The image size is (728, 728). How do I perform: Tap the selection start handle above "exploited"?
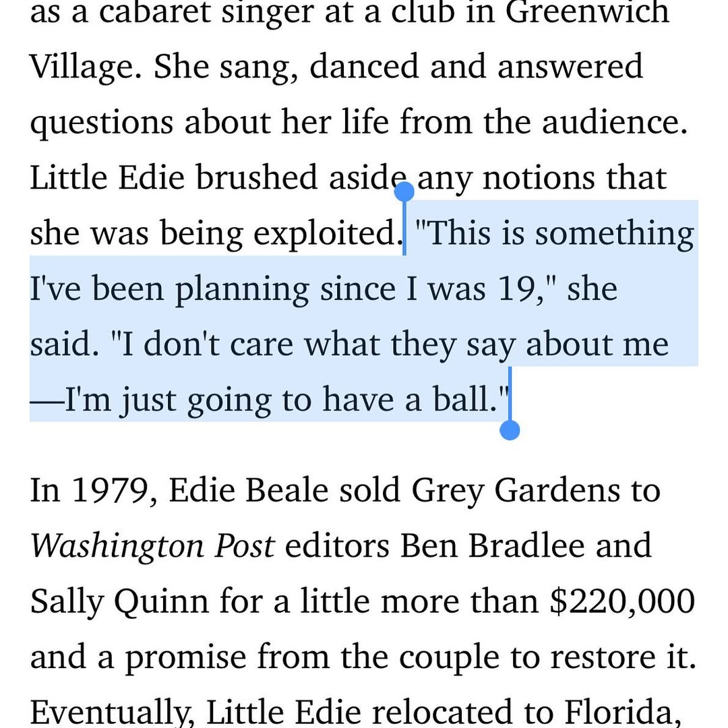tap(404, 192)
